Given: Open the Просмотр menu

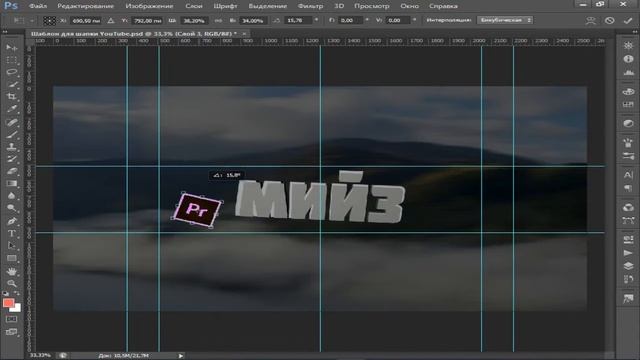Looking at the screenshot, I should pos(372,6).
